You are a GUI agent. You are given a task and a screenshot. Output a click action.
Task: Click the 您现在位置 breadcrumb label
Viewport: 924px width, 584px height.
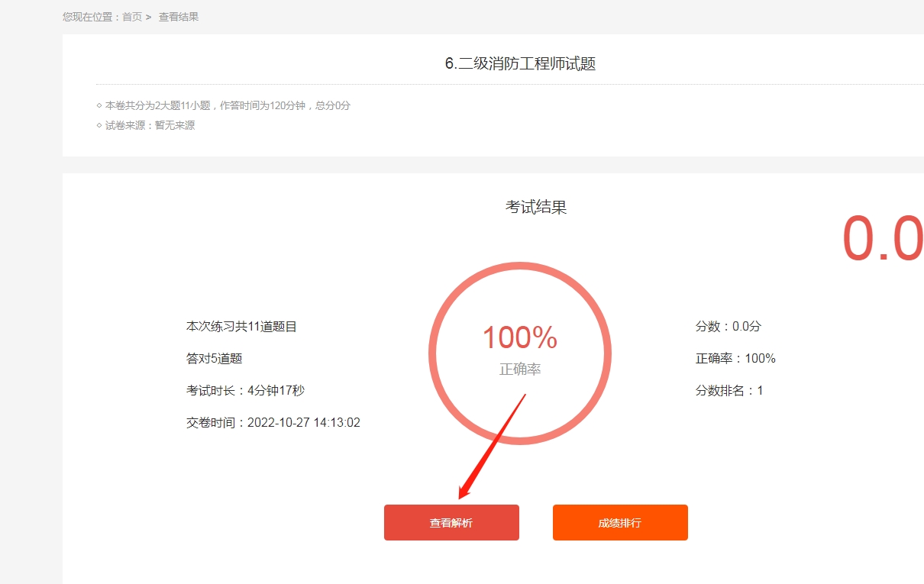89,17
